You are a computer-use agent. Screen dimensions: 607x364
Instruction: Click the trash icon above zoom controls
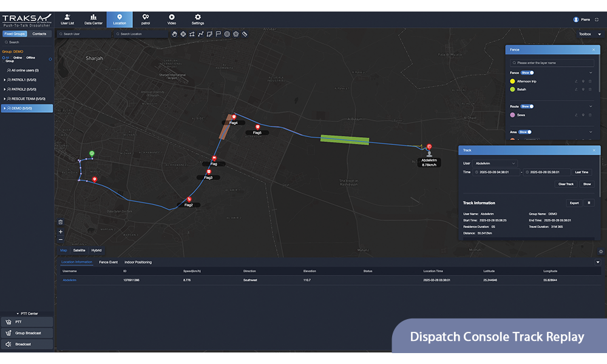point(61,222)
